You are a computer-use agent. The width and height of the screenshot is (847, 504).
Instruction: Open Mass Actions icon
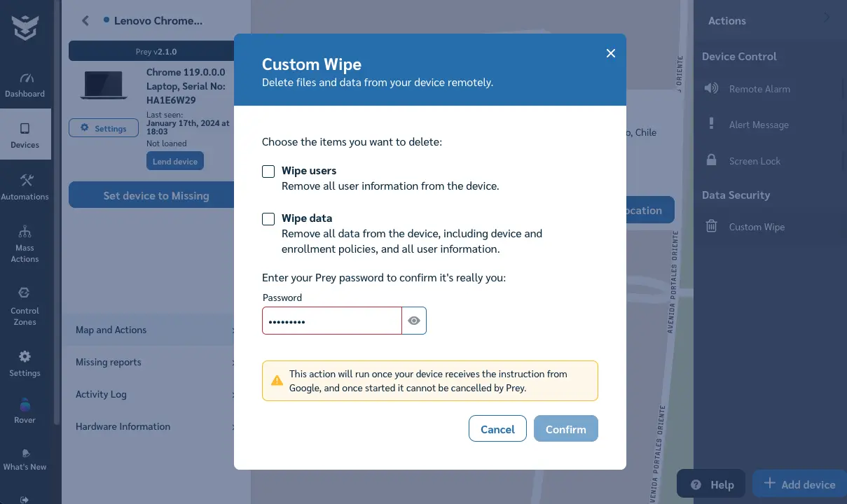click(x=25, y=232)
